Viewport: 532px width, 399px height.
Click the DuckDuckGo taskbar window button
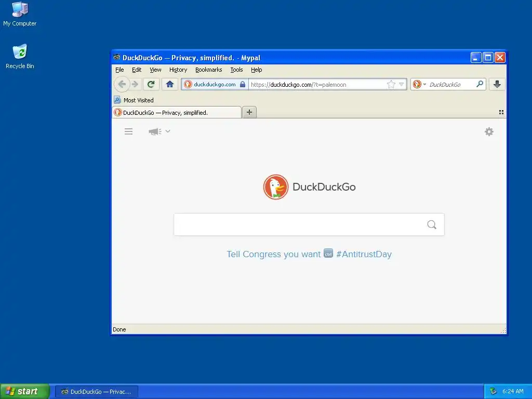point(97,392)
